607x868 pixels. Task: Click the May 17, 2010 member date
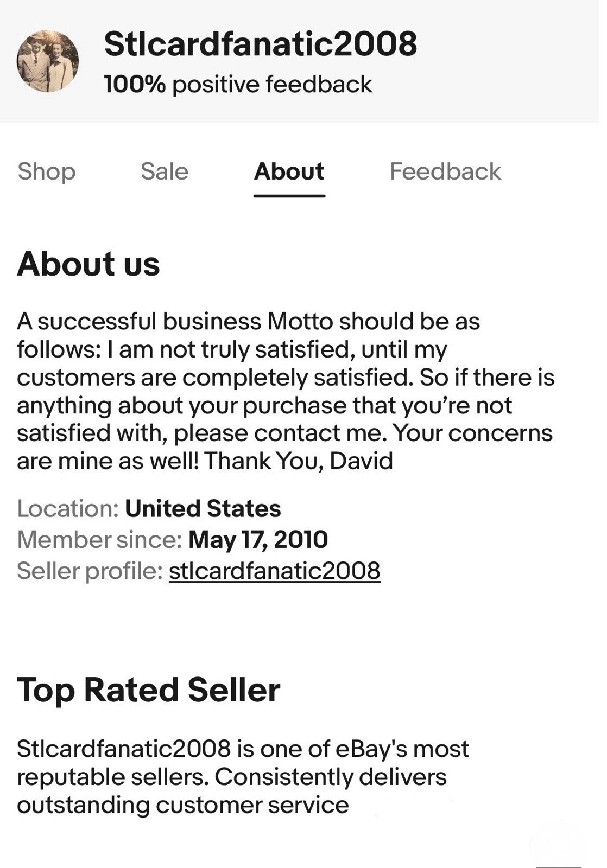[258, 540]
